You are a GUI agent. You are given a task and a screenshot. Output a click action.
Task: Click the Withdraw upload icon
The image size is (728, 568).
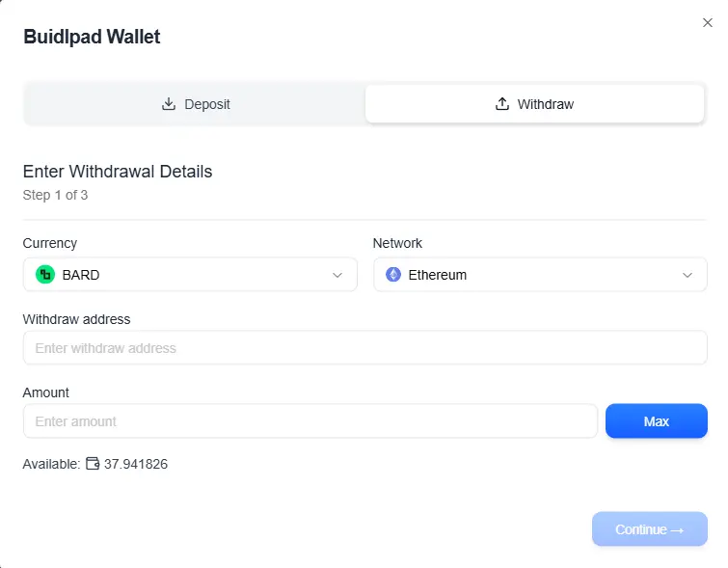click(x=502, y=104)
